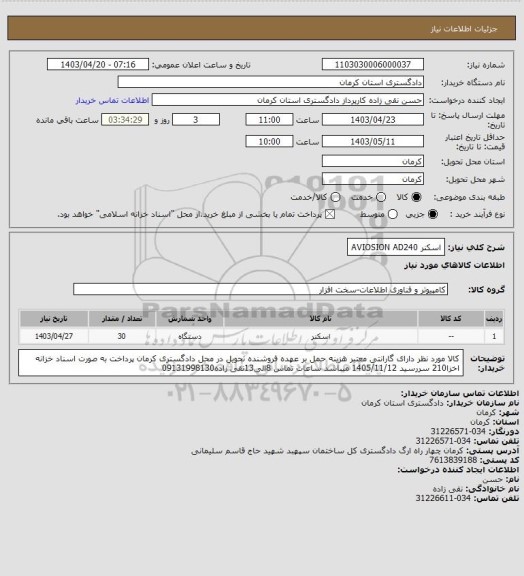Click the buyer notes text box
Image resolution: width=524 pixels, height=576 pixels.
(241, 363)
